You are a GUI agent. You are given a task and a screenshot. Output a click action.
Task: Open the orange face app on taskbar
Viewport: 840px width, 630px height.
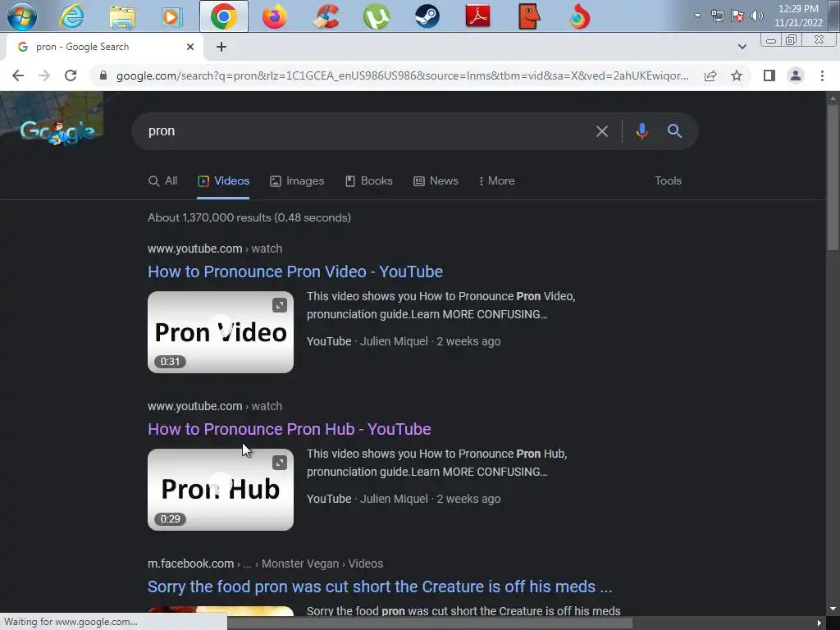point(529,16)
